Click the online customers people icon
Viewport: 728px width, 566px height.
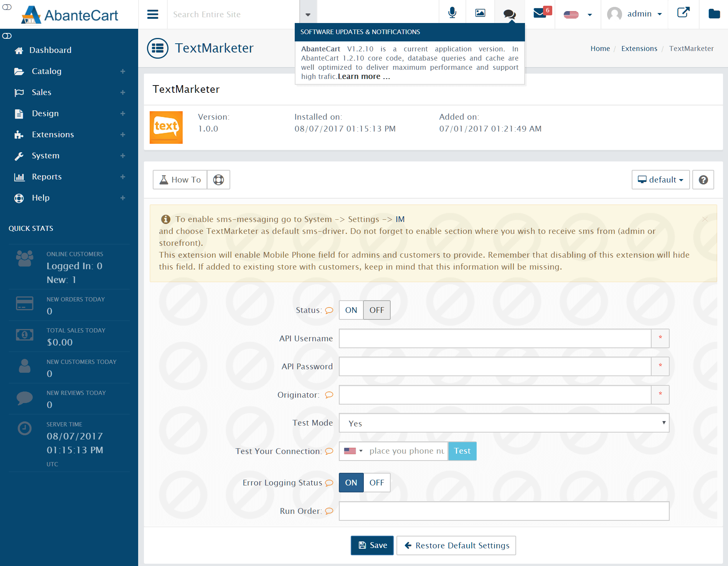point(25,258)
